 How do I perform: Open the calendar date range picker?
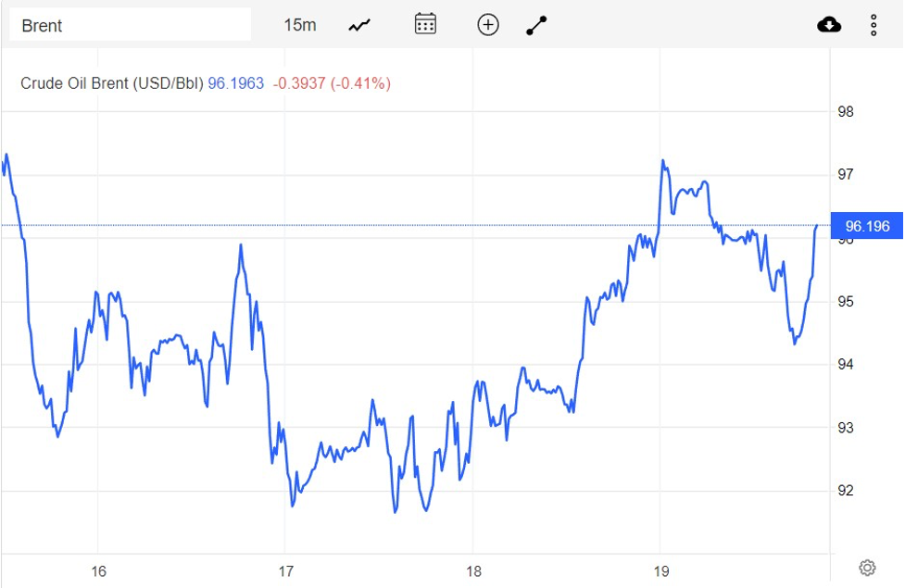pos(425,25)
